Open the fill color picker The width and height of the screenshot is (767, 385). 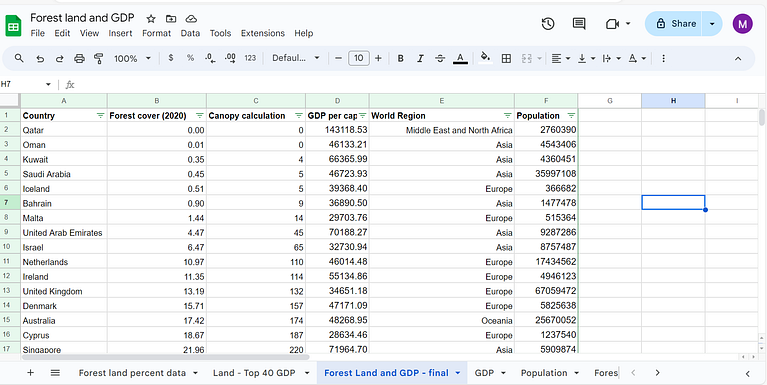[x=485, y=58]
